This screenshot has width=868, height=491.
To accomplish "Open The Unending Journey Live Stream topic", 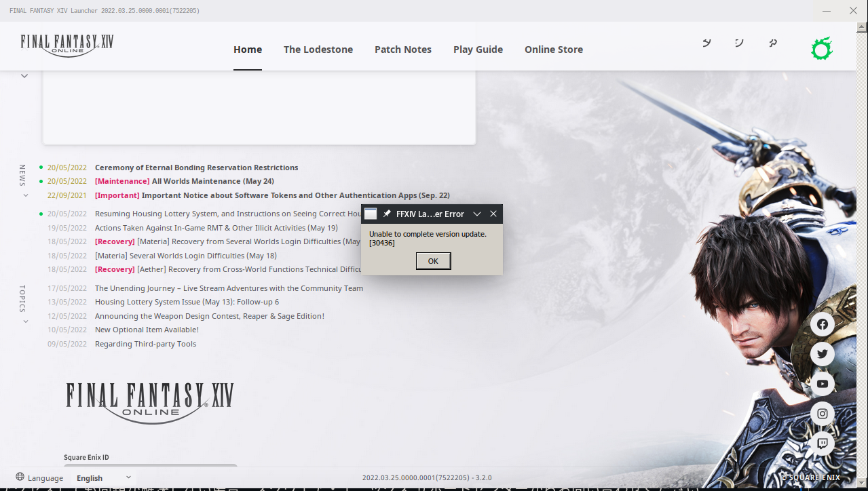I will click(229, 288).
